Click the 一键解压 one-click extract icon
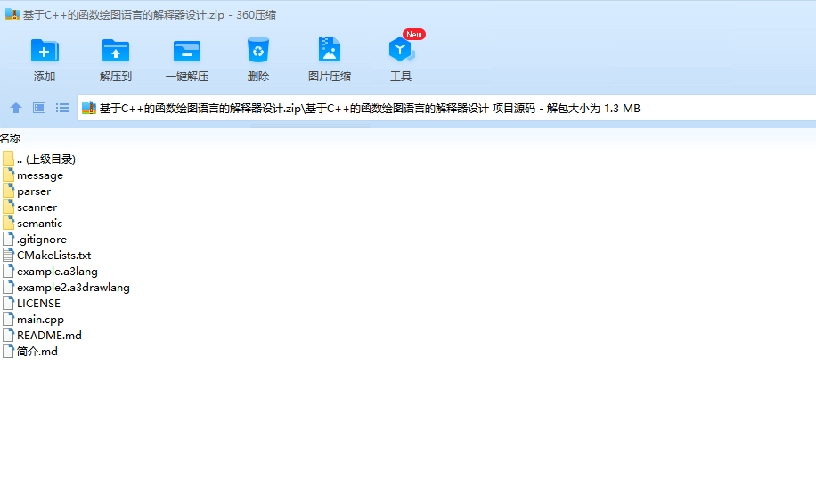The width and height of the screenshot is (816, 504). coord(187,51)
